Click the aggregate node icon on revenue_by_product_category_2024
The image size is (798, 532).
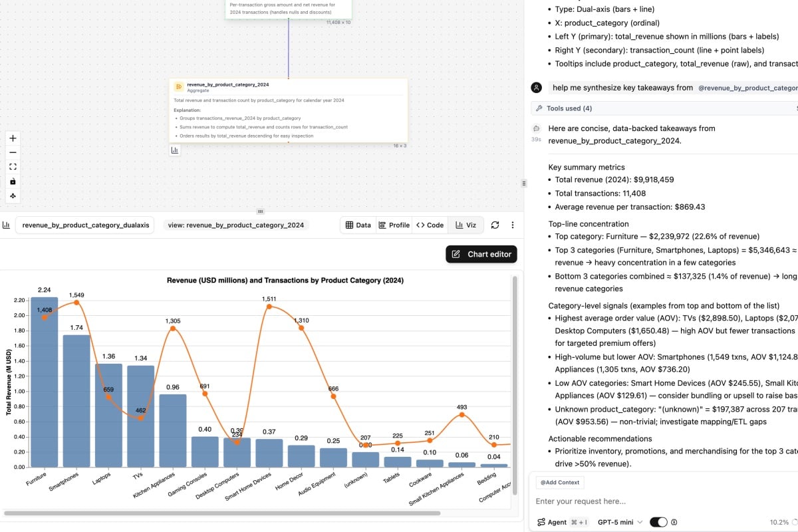point(178,86)
